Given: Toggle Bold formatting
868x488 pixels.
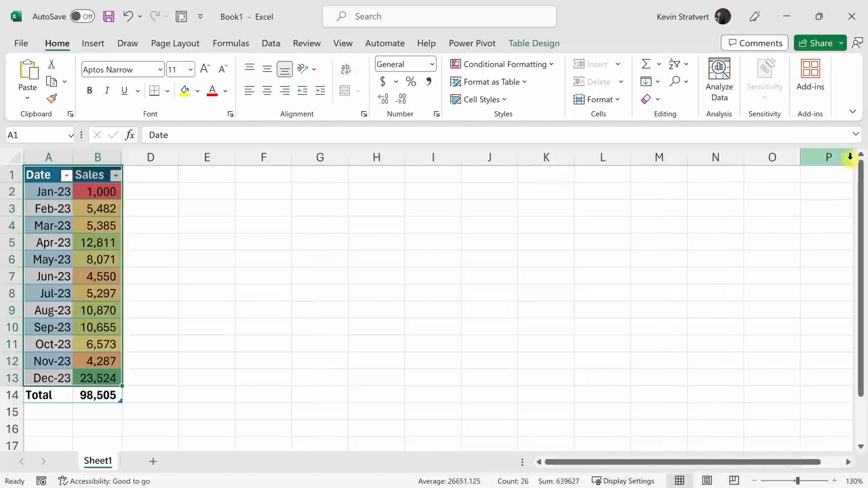Looking at the screenshot, I should click(89, 91).
